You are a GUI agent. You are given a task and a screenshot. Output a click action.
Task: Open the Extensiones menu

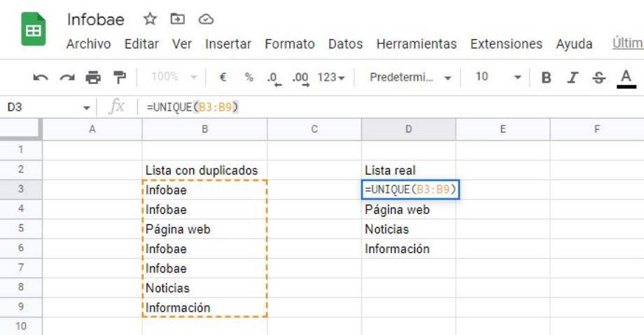coord(506,43)
